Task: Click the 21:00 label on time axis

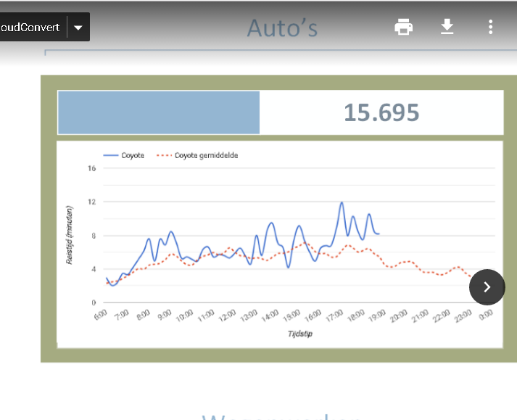Action: pos(420,316)
